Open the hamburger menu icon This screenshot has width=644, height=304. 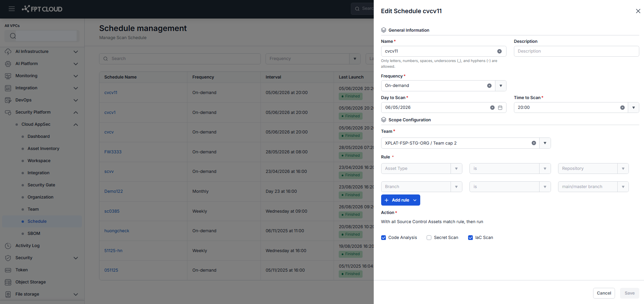12,9
